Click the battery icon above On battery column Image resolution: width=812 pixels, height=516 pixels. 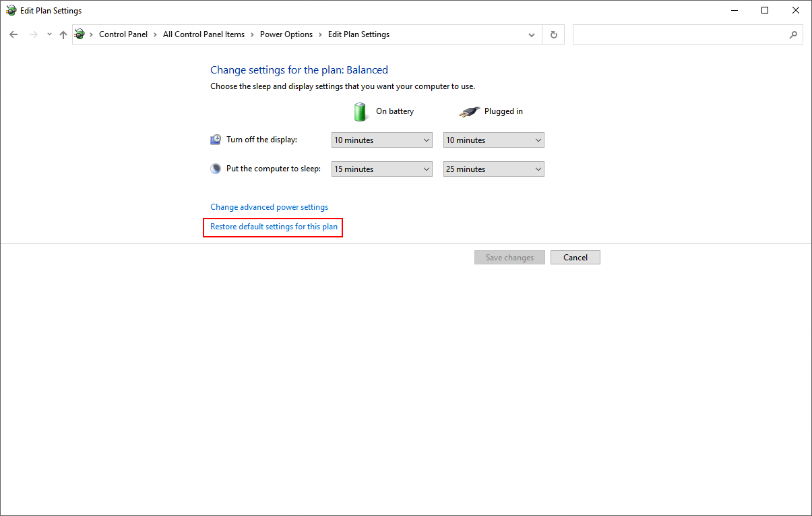click(x=361, y=111)
